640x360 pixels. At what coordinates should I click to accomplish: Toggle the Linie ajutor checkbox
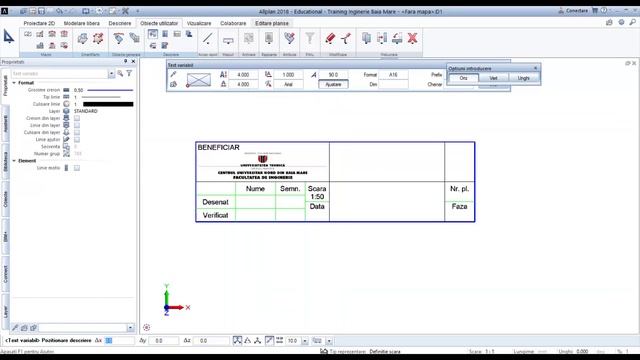point(77,140)
